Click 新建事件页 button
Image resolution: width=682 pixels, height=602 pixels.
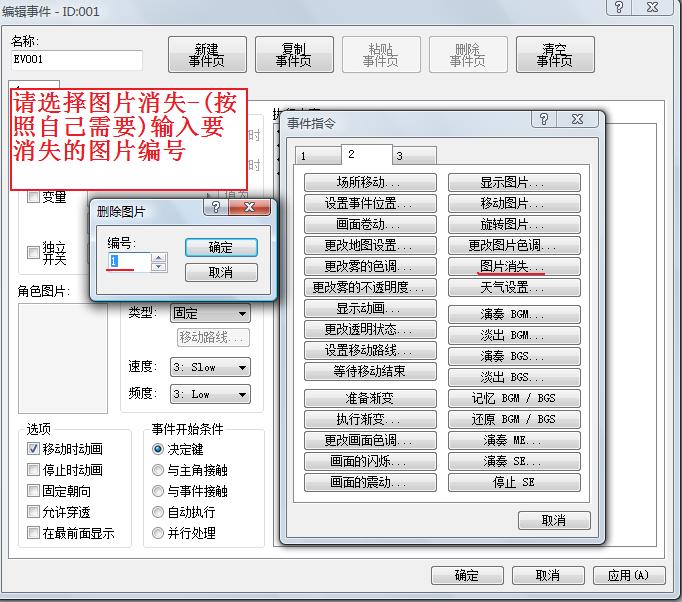(x=207, y=54)
